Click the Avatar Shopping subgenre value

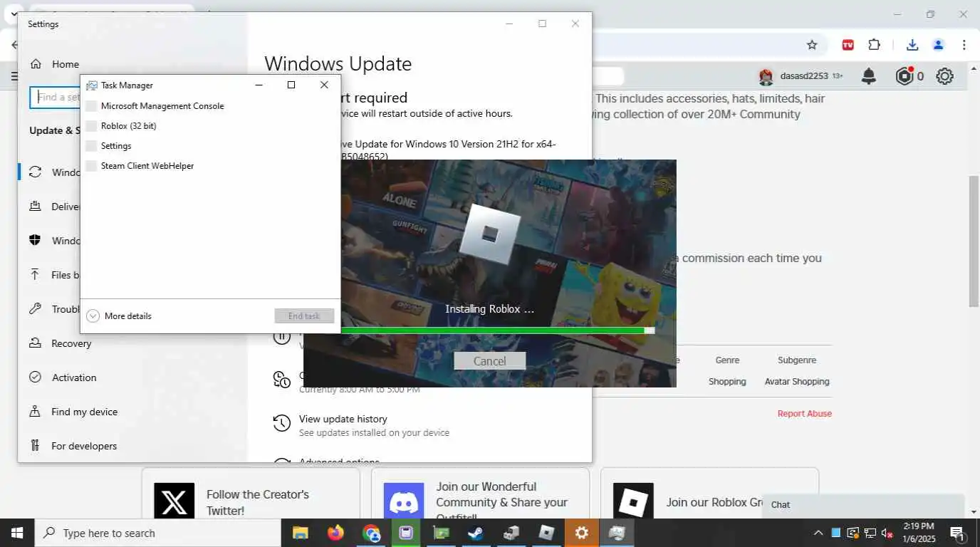[797, 382]
